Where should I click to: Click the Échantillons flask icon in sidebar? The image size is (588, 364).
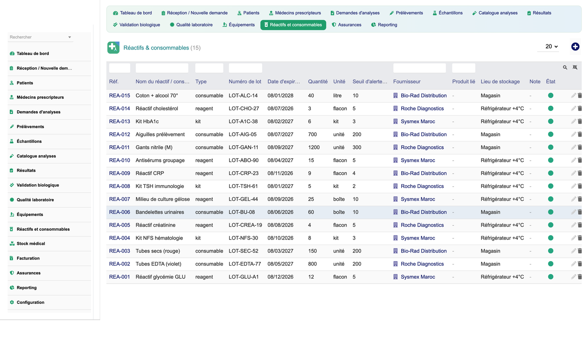click(x=12, y=142)
